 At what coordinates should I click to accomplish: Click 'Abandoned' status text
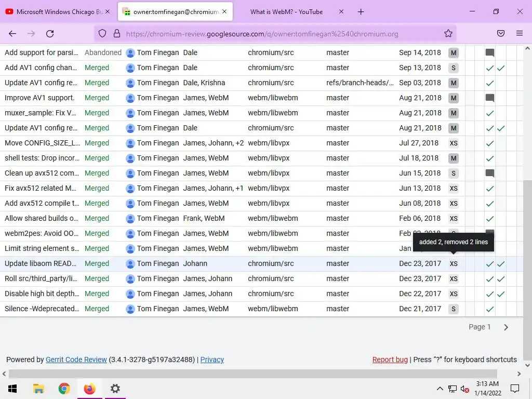pyautogui.click(x=103, y=52)
